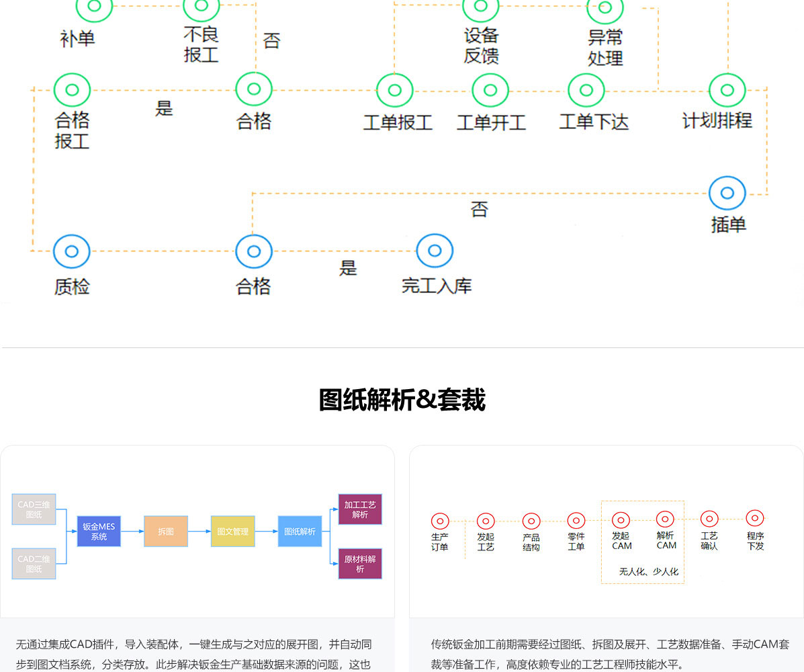
Task: Click the blue 质检 circle icon
Action: [x=72, y=251]
